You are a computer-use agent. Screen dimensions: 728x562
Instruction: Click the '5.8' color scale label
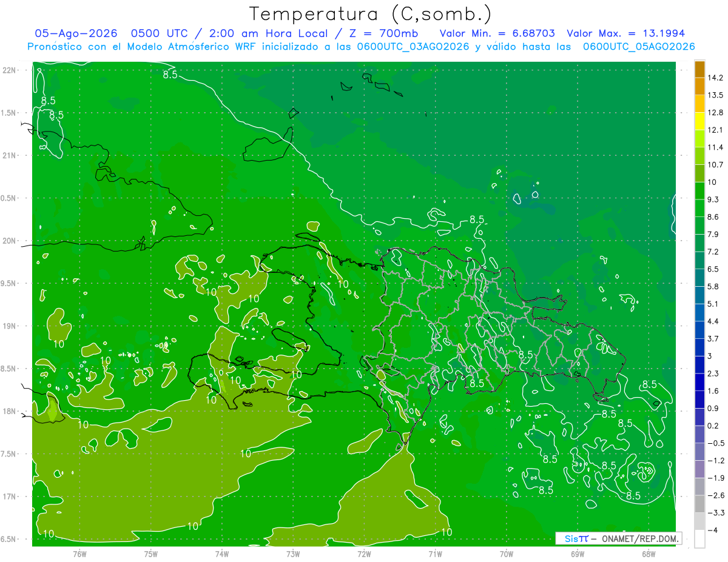tap(713, 286)
